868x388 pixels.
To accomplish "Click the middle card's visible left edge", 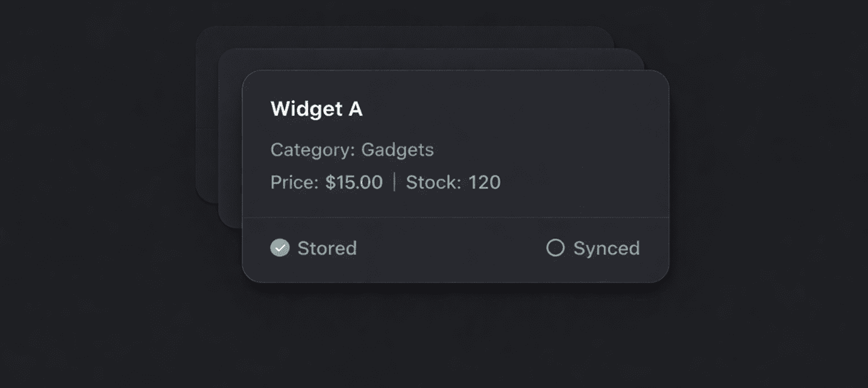I will 230,151.
